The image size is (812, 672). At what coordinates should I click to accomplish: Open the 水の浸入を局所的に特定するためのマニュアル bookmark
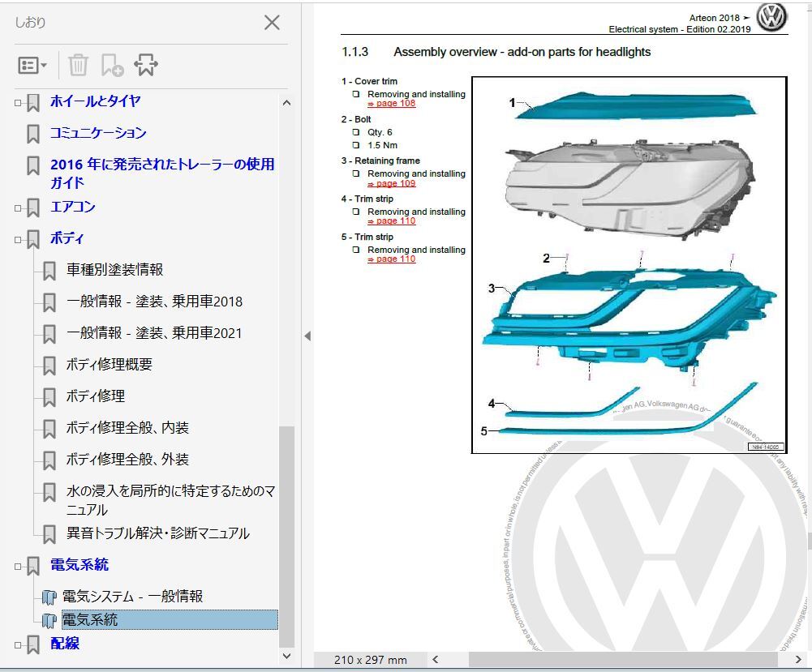[171, 500]
